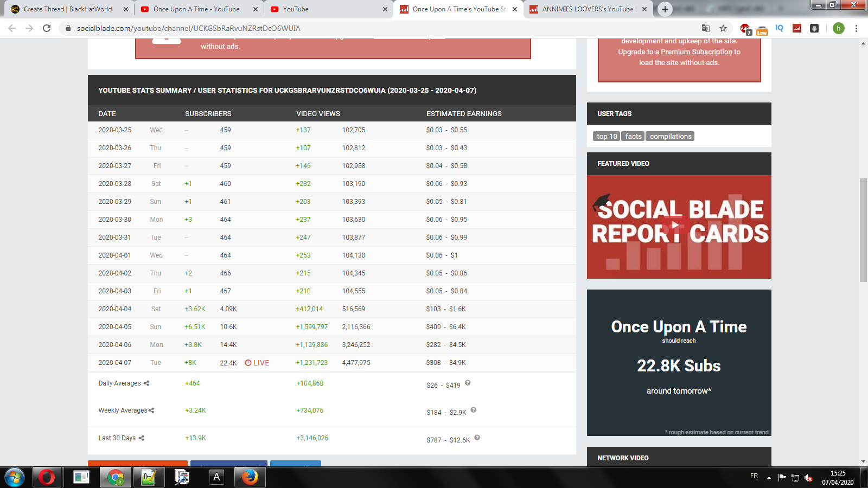
Task: Go forward to the next page
Action: [x=29, y=28]
